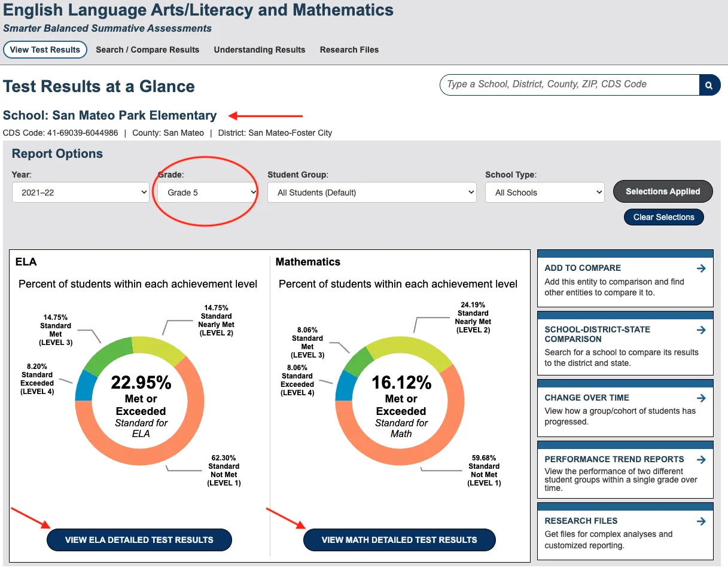Go to Search / Compare Results tab

[x=147, y=50]
